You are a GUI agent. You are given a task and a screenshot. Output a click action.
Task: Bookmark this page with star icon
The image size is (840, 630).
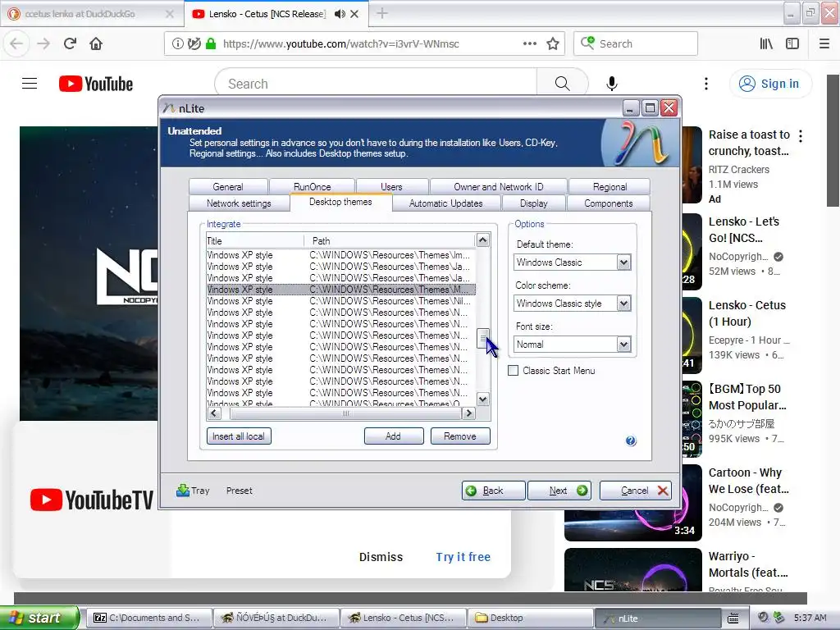click(553, 43)
